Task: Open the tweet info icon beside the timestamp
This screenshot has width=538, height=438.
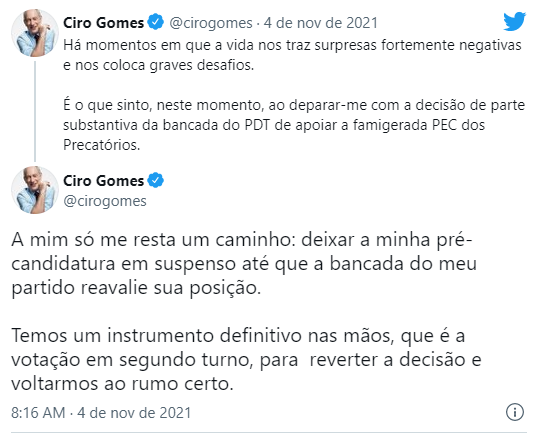Action: point(515,412)
